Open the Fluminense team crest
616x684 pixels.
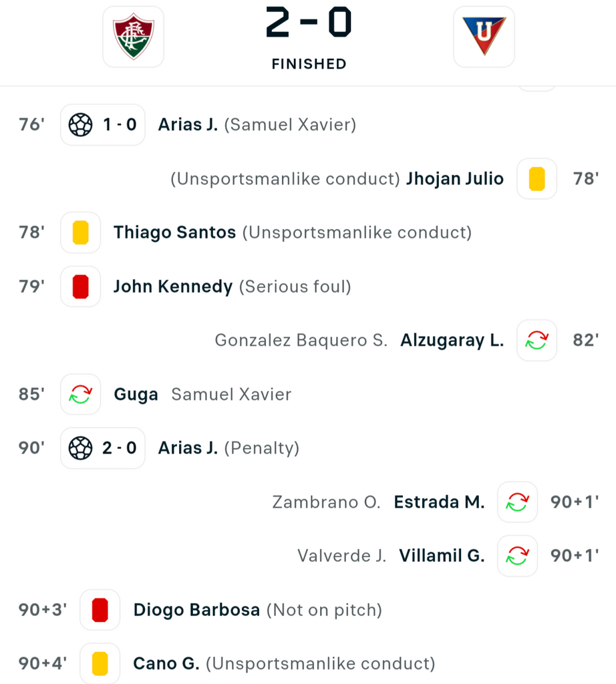(133, 37)
